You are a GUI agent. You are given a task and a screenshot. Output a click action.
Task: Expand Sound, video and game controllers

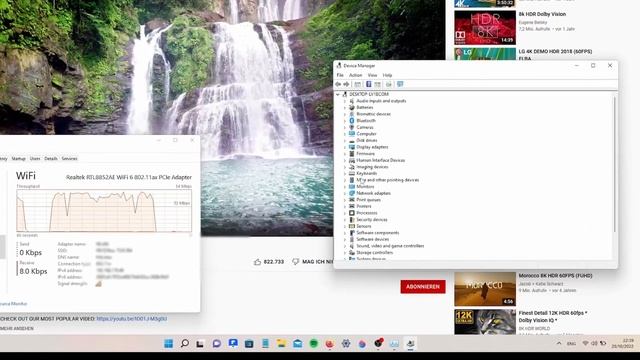pos(345,246)
